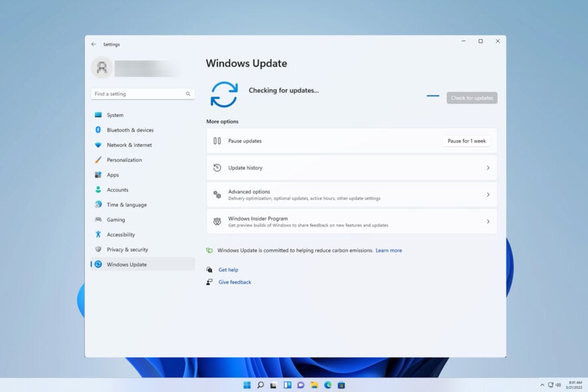Click the Windows Update page title
The width and height of the screenshot is (588, 392).
[246, 64]
